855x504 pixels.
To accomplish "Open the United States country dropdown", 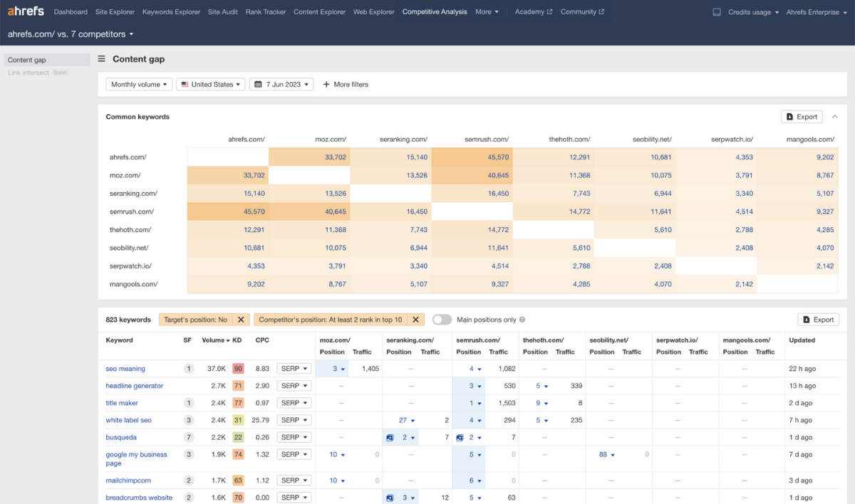I will coord(210,84).
